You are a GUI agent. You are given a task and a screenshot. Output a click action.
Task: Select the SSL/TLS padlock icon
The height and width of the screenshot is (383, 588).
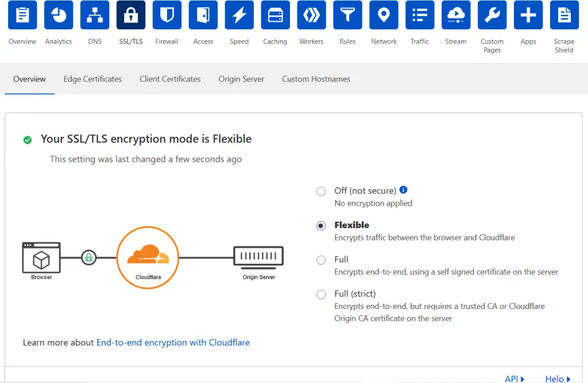[x=131, y=15]
